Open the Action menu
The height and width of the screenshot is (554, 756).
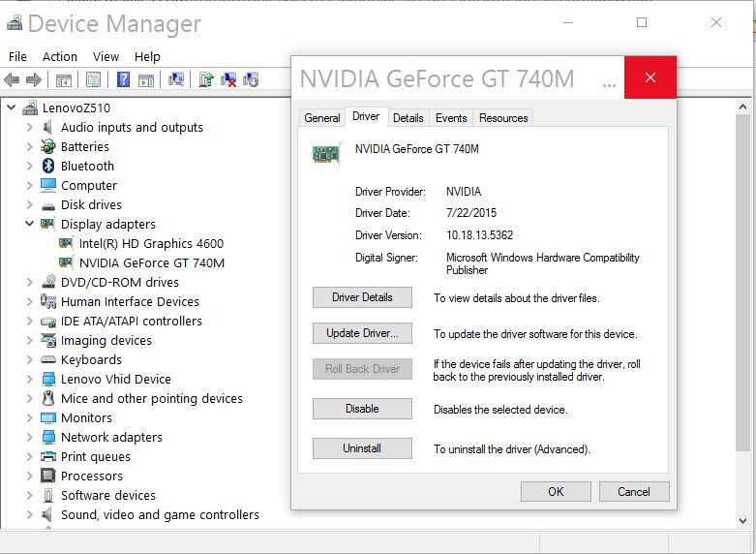click(x=60, y=57)
